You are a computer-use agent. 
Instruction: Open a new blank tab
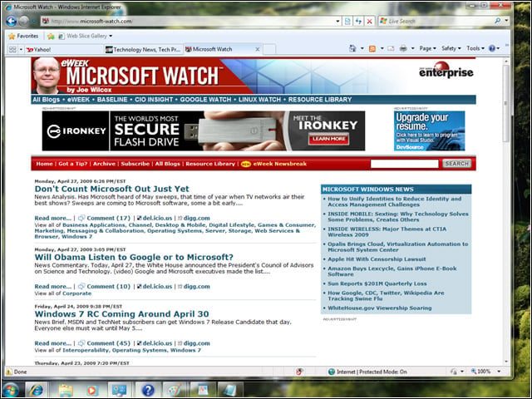pyautogui.click(x=269, y=50)
